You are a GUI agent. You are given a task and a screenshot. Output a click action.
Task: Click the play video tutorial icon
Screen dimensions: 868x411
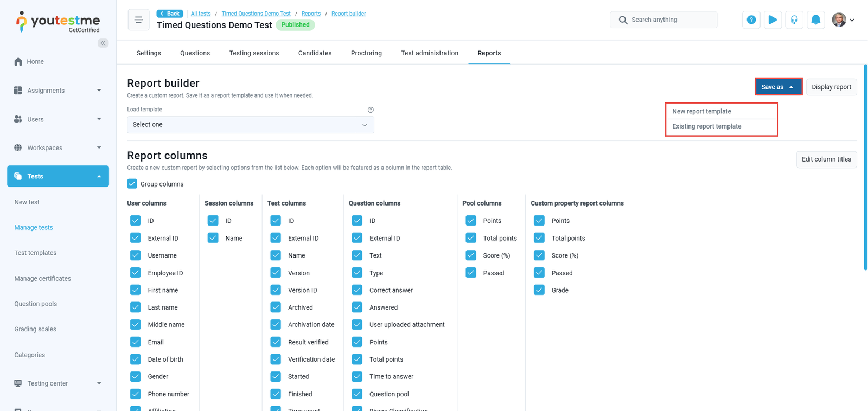(773, 20)
